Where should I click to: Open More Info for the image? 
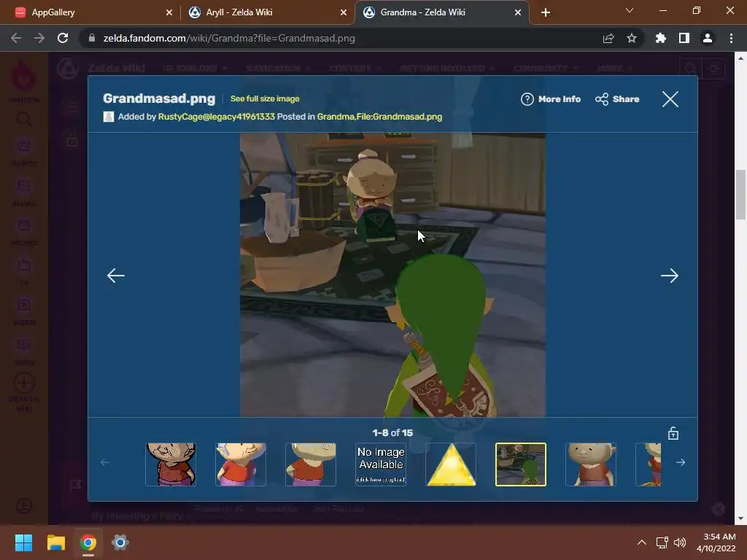click(x=550, y=99)
